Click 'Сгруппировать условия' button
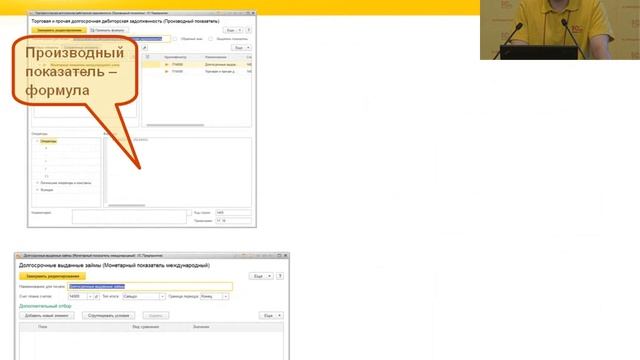 tap(109, 316)
